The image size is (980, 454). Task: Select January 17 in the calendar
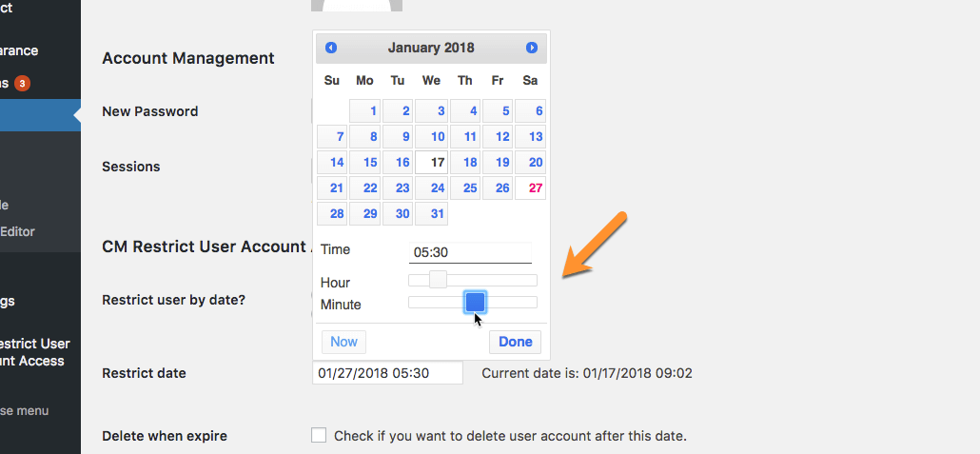tap(432, 163)
